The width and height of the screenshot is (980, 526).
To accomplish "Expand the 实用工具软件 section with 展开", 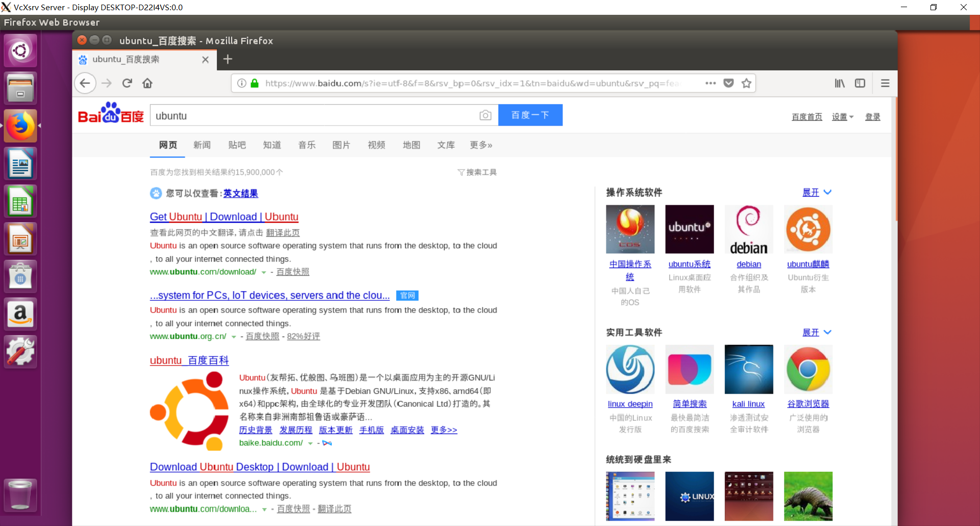I will [x=816, y=332].
